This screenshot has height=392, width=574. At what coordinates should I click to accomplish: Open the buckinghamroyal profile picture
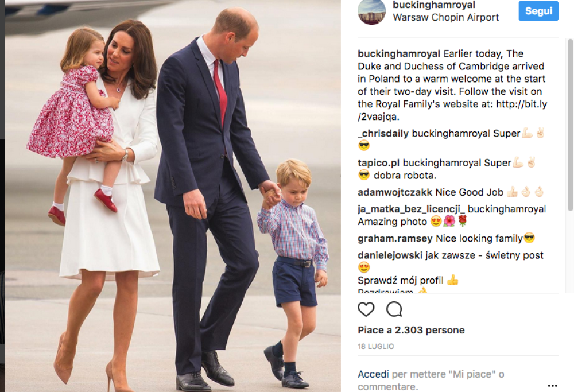(x=371, y=11)
